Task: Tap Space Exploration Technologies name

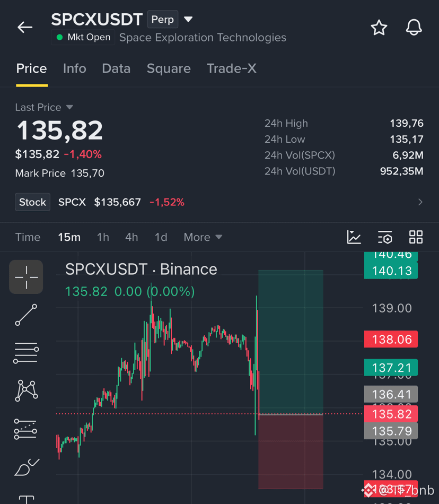Action: (203, 37)
